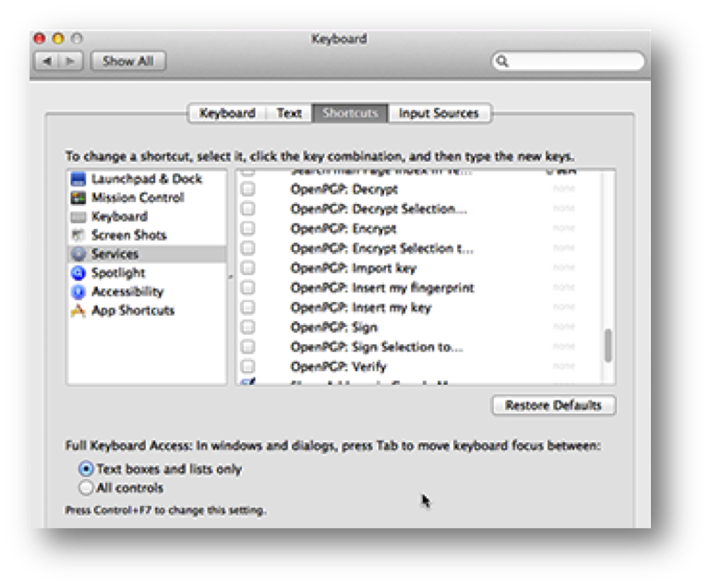Select Spotlight in sidebar
Screen dimensions: 711x588
point(147,273)
